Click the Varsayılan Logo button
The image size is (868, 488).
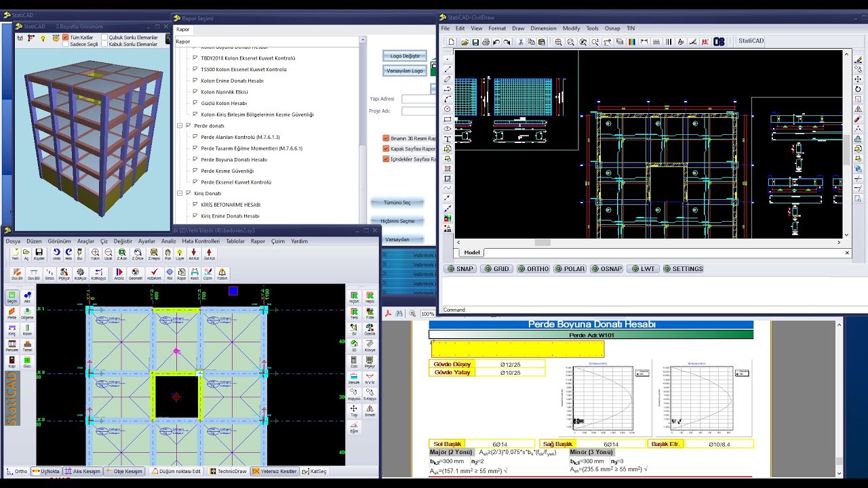[405, 70]
